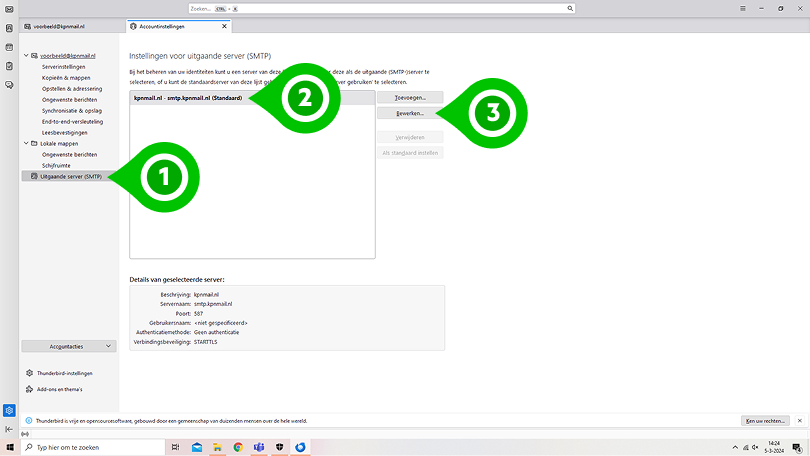Image resolution: width=810 pixels, height=456 pixels.
Task: Open Windows Security shield in taskbar
Action: click(x=279, y=447)
